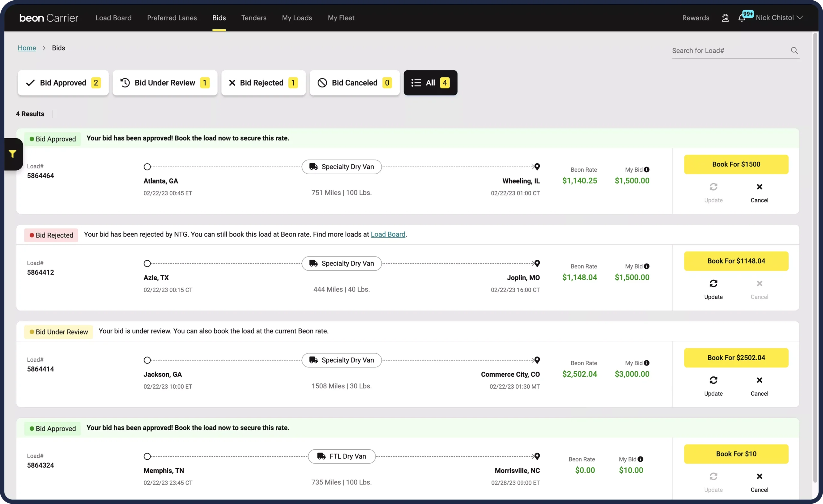Select the Bid Canceled filter
Viewport: 823px width, 504px height.
354,83
